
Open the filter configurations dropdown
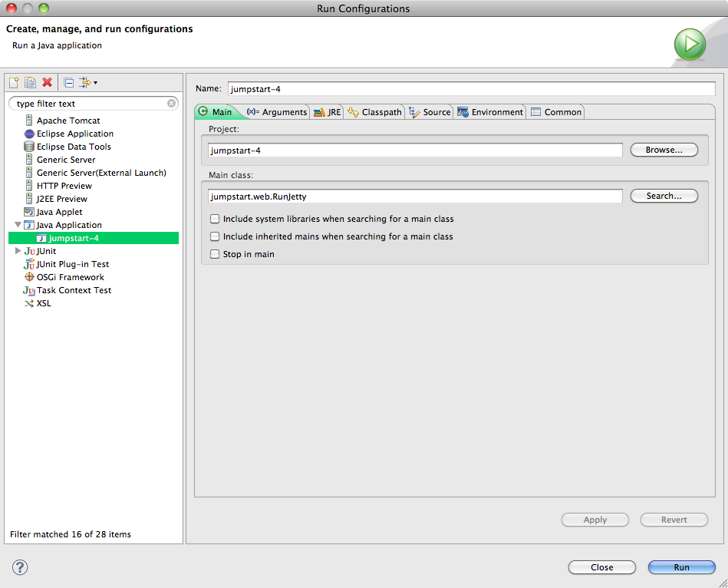pos(87,83)
